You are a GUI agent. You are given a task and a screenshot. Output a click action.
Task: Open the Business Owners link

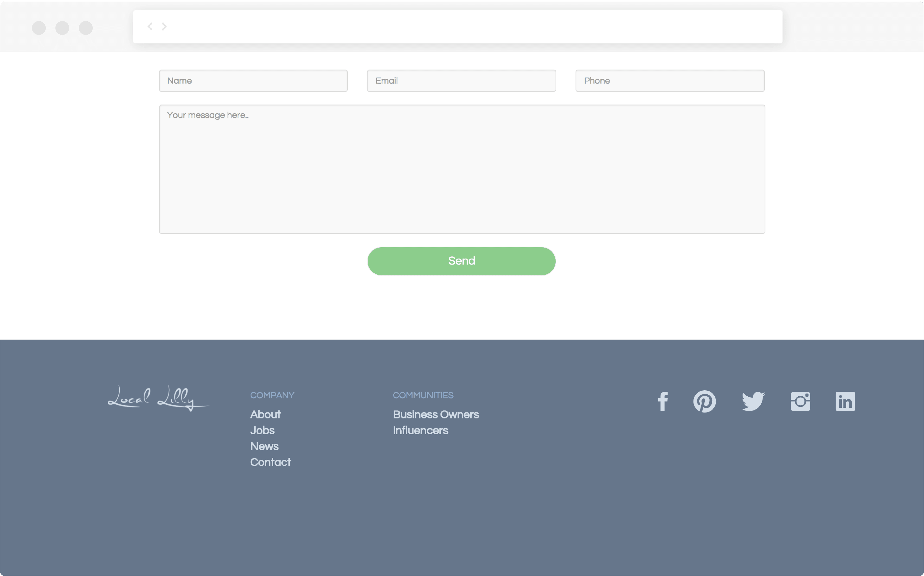[436, 414]
